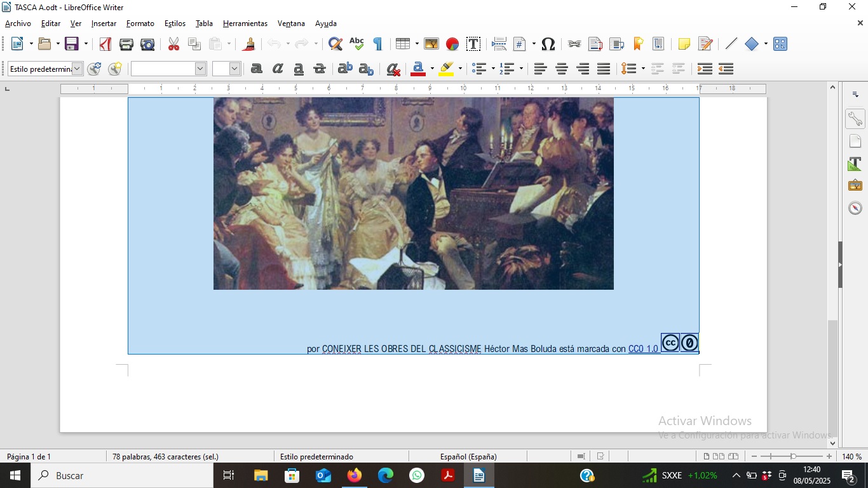This screenshot has width=868, height=488.
Task: Open sidebar Navigator compass
Action: pos(855,208)
